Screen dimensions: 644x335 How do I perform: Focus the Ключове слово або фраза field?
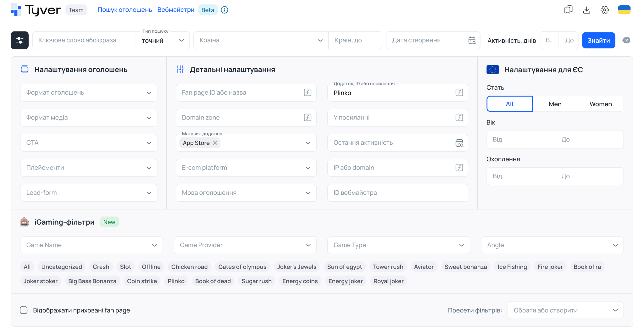[84, 40]
